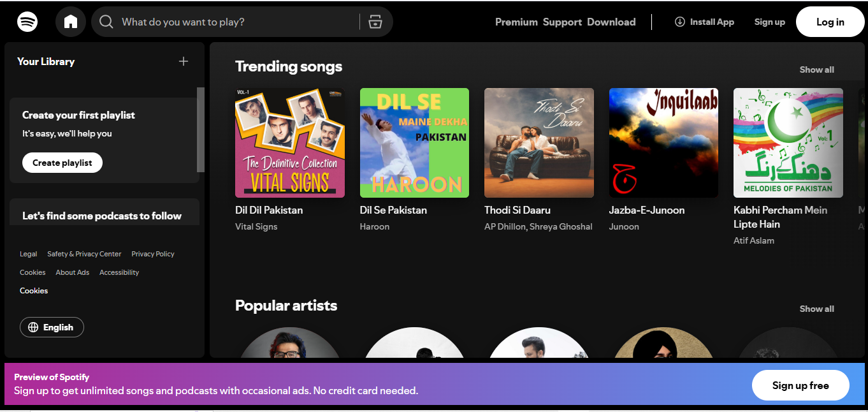This screenshot has width=868, height=412.
Task: Click the Your Library panel scrollbar
Action: [201, 129]
